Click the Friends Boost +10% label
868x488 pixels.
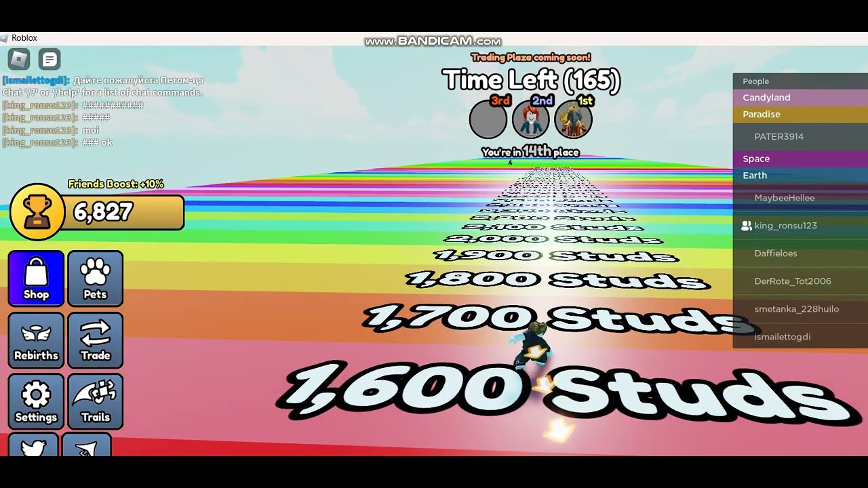pos(116,184)
